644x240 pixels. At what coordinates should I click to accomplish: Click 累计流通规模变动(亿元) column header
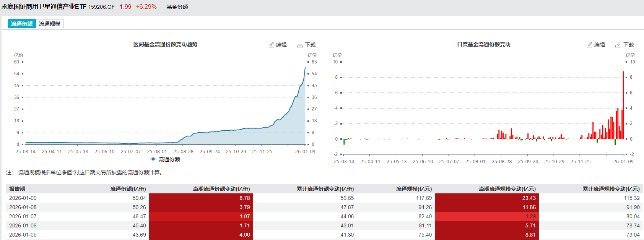coord(611,189)
